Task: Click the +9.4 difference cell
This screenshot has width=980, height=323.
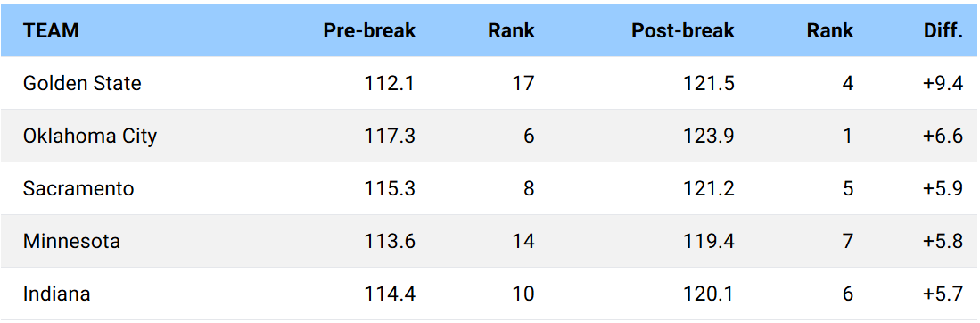Action: click(x=943, y=83)
